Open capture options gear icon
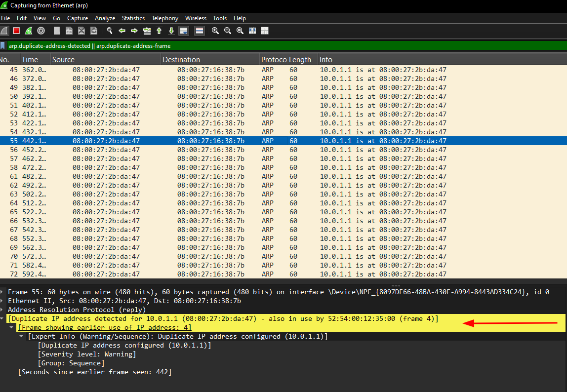The image size is (567, 392). (x=41, y=31)
